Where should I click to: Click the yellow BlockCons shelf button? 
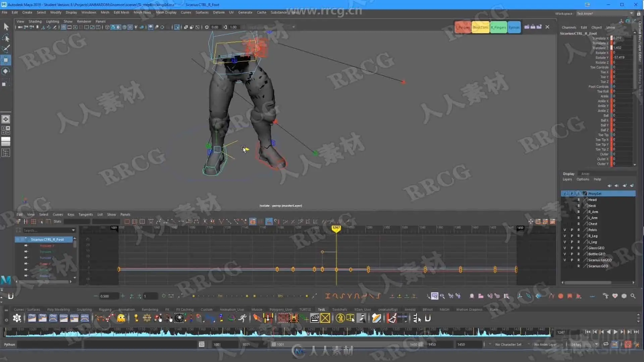point(480,27)
